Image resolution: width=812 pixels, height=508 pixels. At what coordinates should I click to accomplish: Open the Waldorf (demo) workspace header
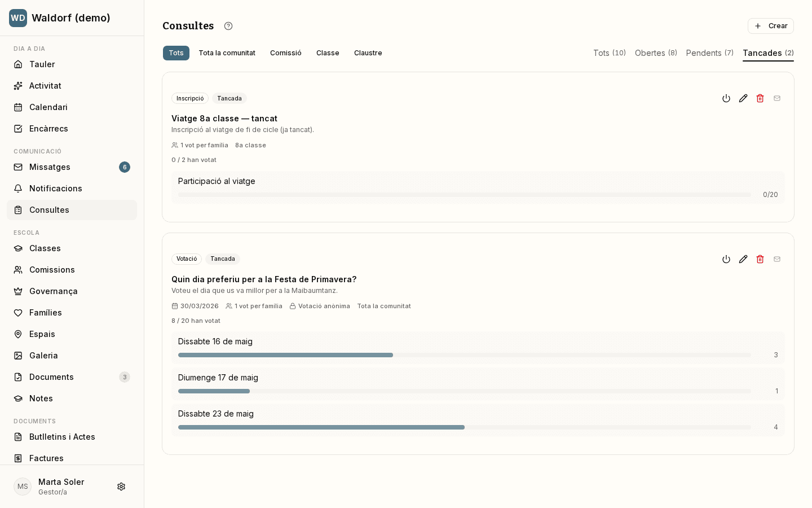[x=72, y=18]
